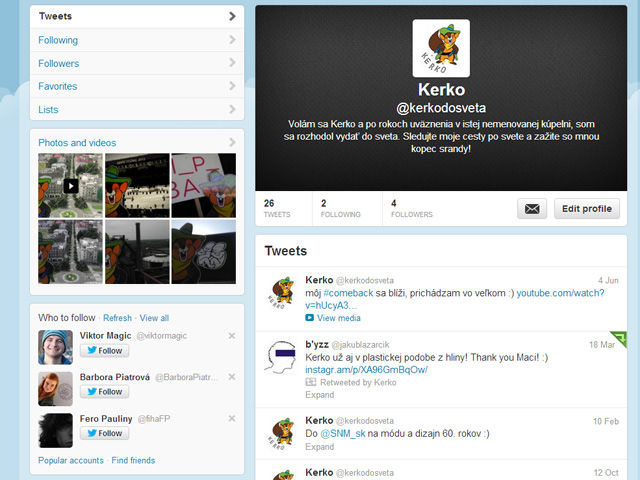
Task: Open the second-row aerial boulevard photo thumbnail
Action: pyautogui.click(x=70, y=252)
